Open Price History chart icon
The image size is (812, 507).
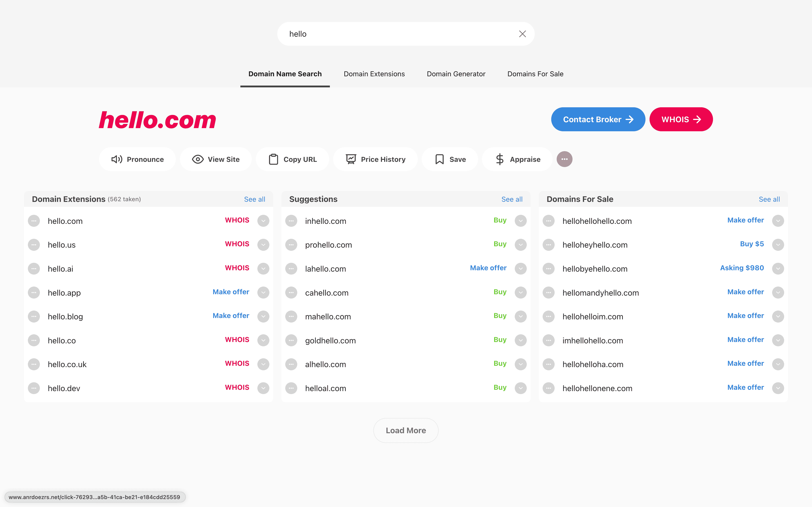tap(351, 159)
